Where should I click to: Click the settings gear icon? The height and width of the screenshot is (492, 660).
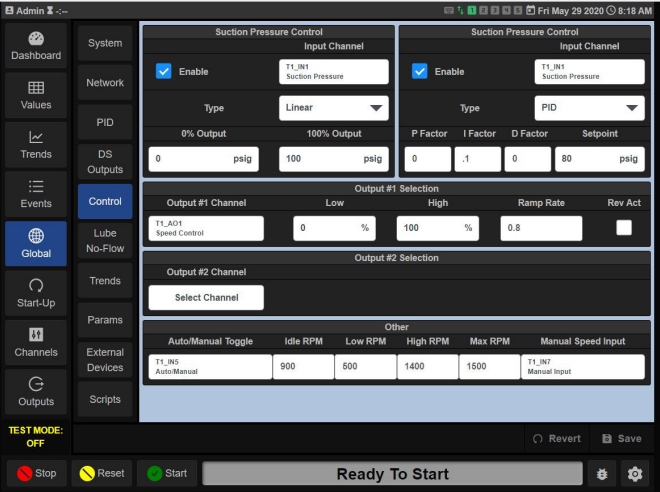pyautogui.click(x=634, y=474)
